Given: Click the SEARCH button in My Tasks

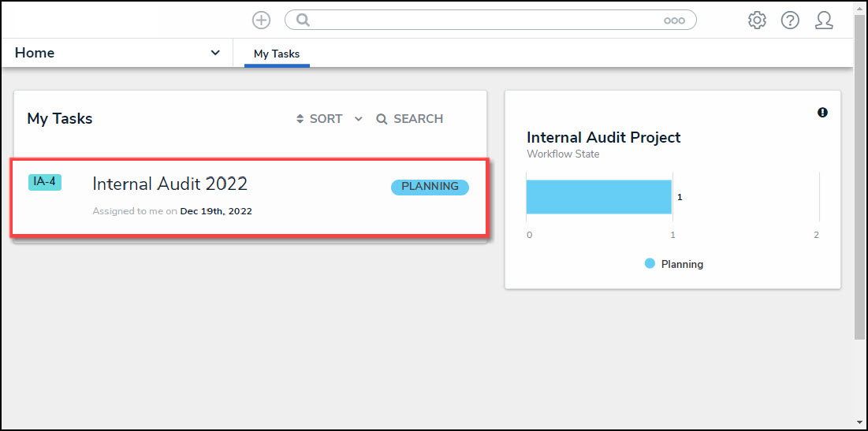Looking at the screenshot, I should click(x=409, y=119).
